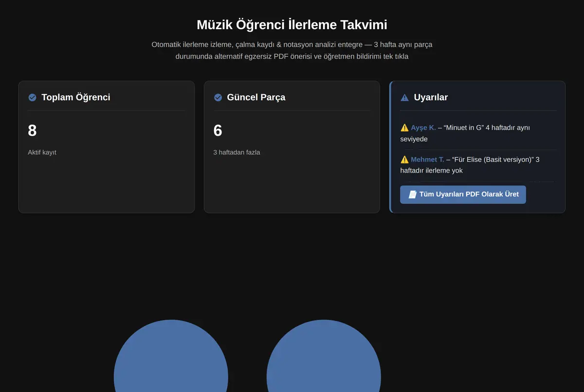Click the check icon beside Güncel Parça

pos(218,97)
